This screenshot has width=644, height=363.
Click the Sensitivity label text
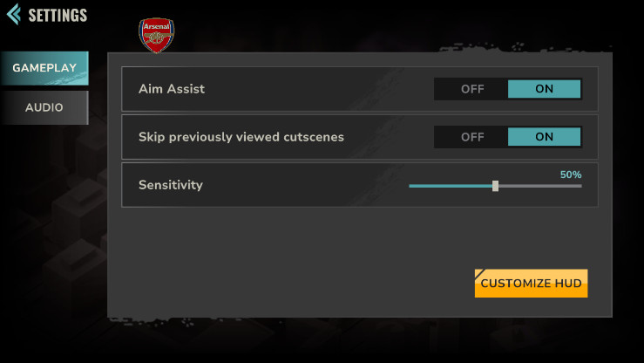pos(171,185)
